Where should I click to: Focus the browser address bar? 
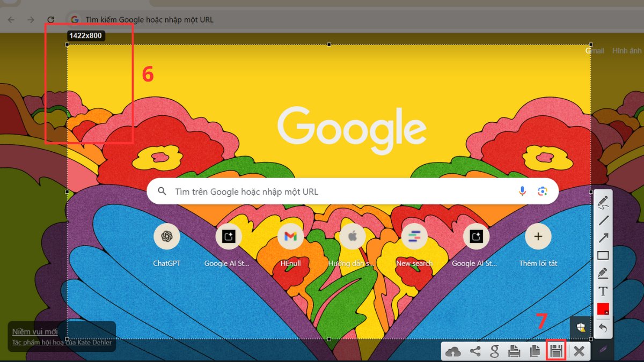pyautogui.click(x=354, y=20)
